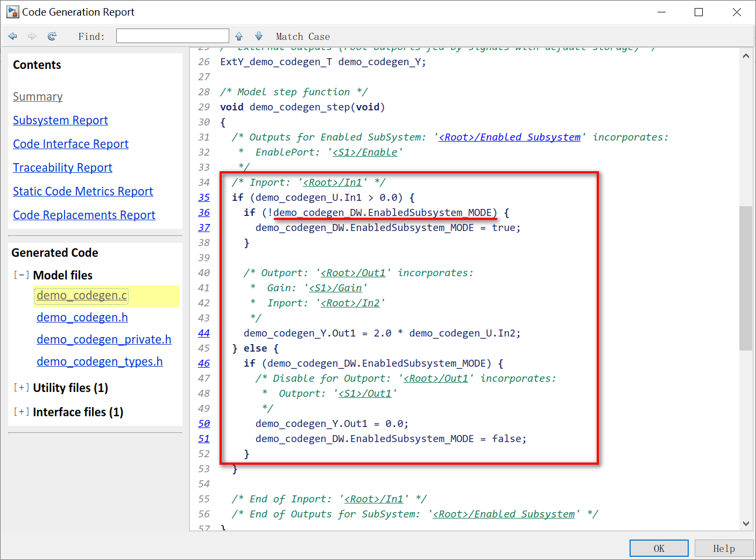Click the 'void demo_codegen_step(void)' line

[302, 107]
